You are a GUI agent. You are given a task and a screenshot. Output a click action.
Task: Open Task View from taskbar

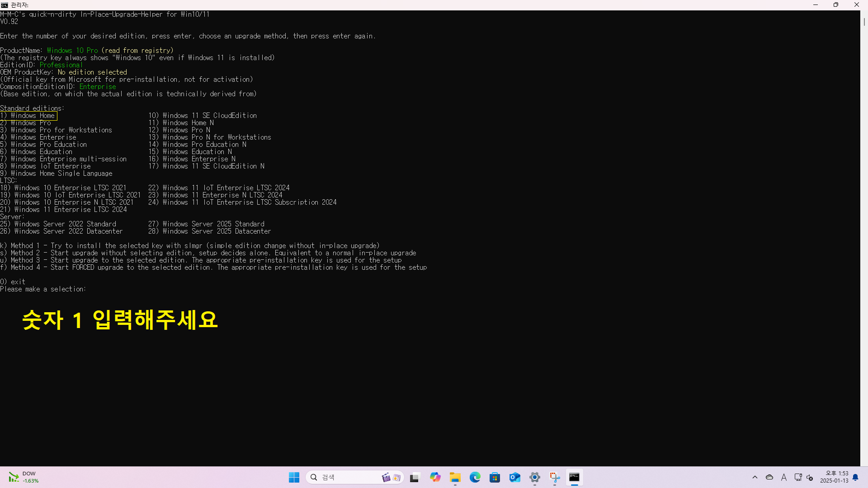pos(415,477)
